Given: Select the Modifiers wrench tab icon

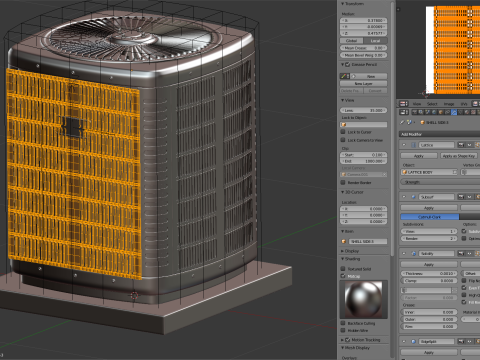Looking at the screenshot, I should pyautogui.click(x=454, y=112).
